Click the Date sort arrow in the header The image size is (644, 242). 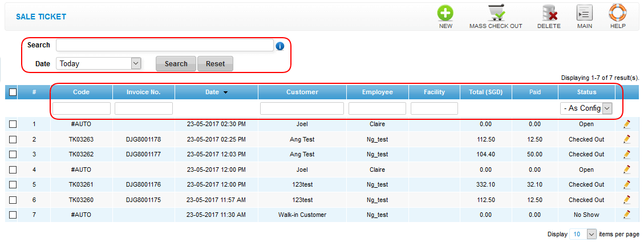point(225,92)
